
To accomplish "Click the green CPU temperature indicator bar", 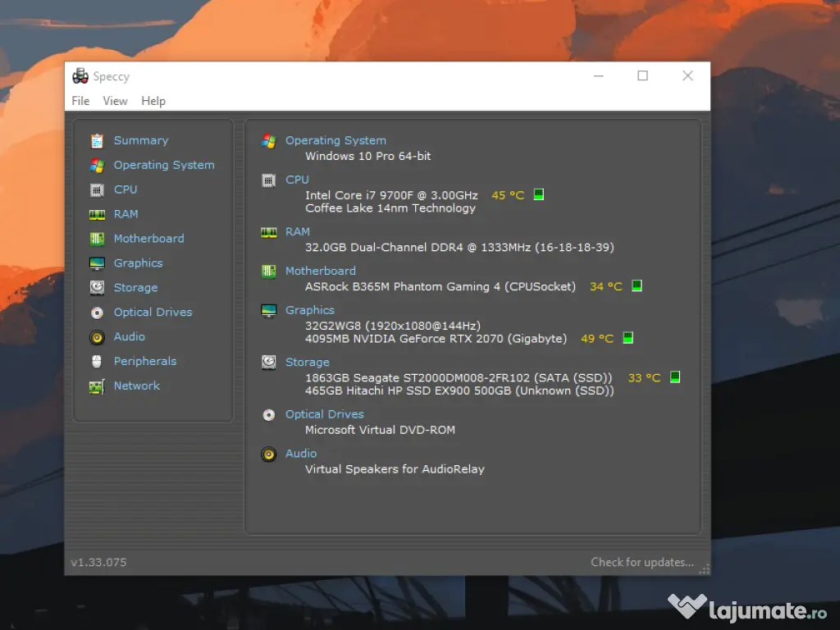I will (x=538, y=194).
